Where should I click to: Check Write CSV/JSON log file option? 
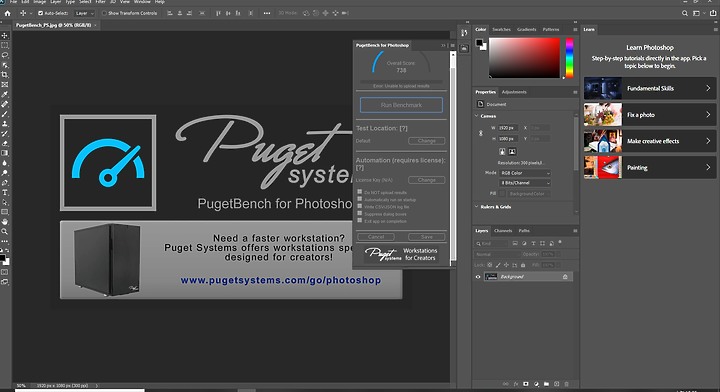pos(360,206)
